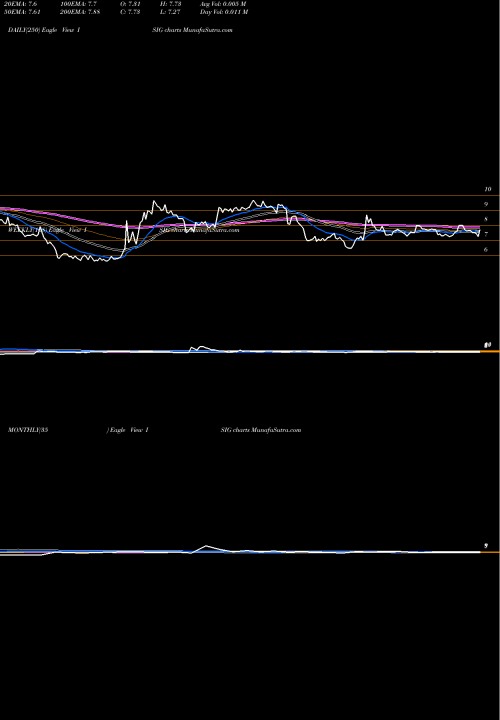Image resolution: width=500 pixels, height=720 pixels.
Task: Click the 20EMA: 7.6 value
Action: point(20,4)
